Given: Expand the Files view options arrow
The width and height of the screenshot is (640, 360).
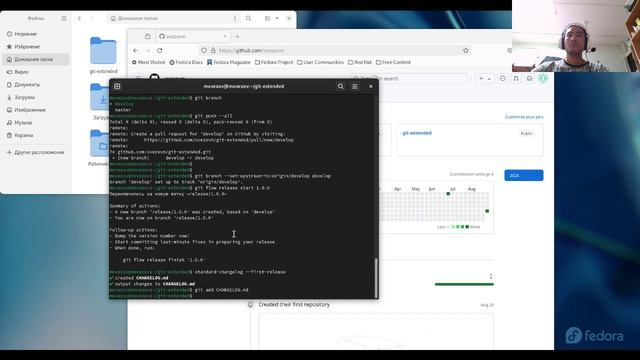Looking at the screenshot, I should 277,18.
